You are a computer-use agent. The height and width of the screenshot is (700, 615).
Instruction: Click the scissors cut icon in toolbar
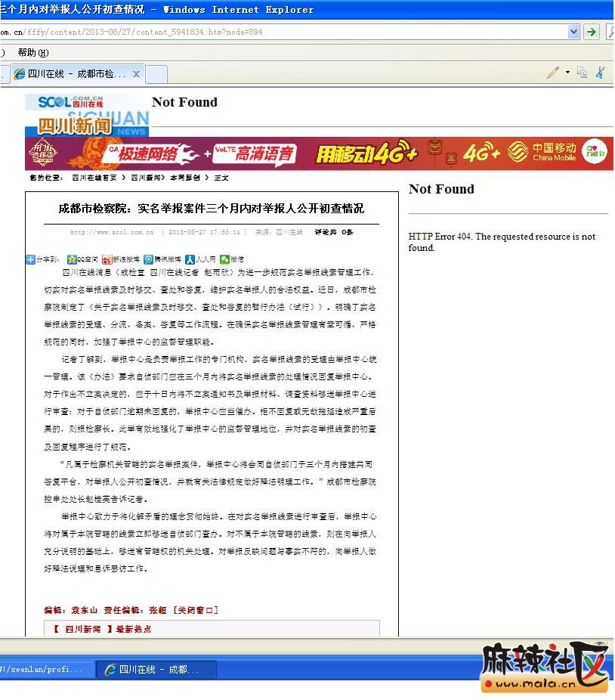click(x=601, y=73)
